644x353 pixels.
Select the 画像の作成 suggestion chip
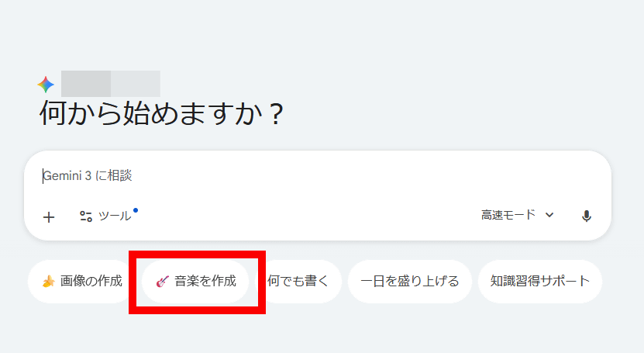point(80,282)
